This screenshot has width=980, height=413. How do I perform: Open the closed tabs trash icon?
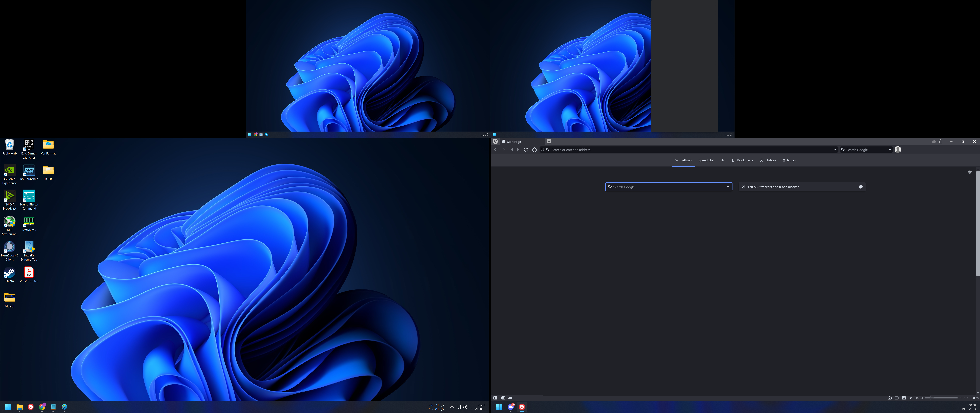pyautogui.click(x=941, y=141)
